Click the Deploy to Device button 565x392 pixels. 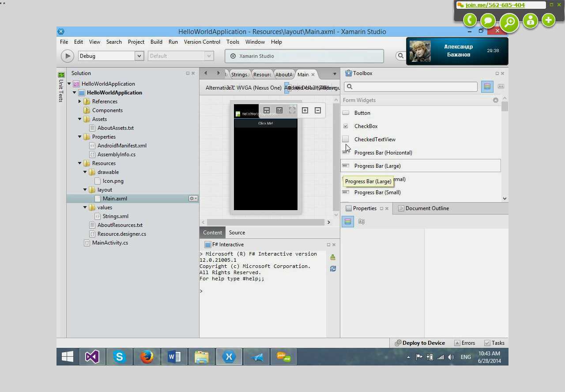pyautogui.click(x=420, y=343)
